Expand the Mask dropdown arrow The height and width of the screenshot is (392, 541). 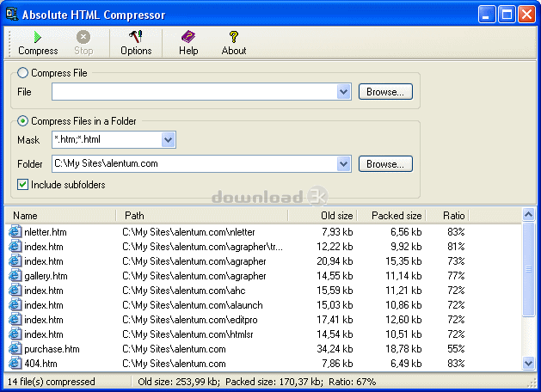coord(168,139)
